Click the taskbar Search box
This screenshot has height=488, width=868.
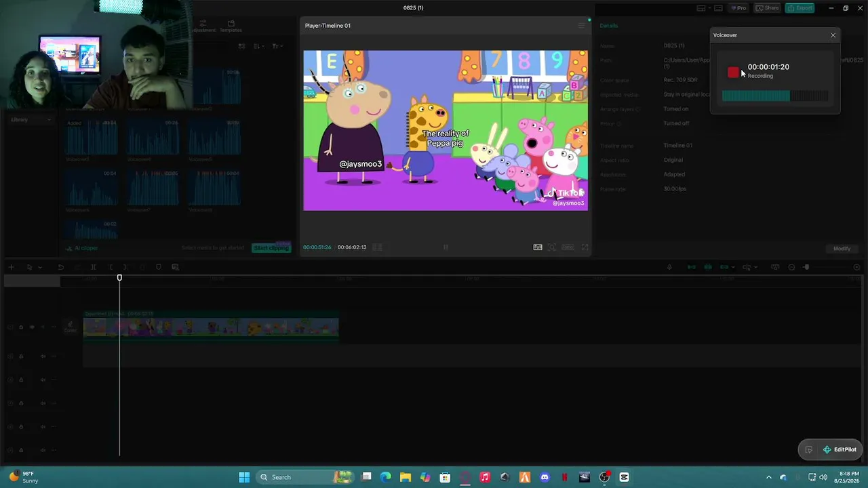click(x=305, y=477)
